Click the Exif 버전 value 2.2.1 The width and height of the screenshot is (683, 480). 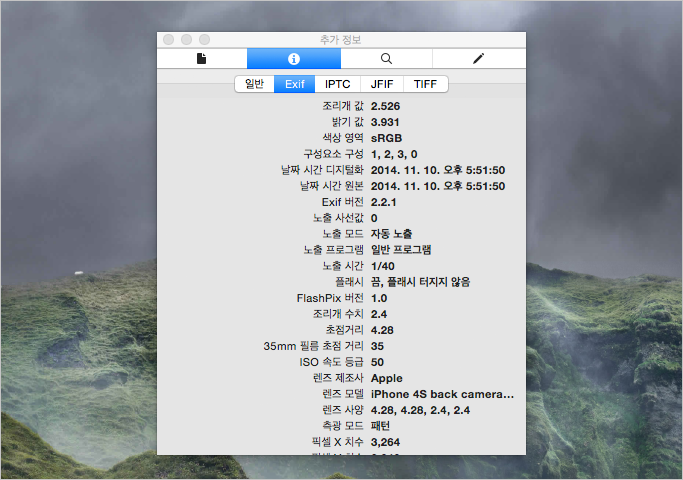coord(383,202)
